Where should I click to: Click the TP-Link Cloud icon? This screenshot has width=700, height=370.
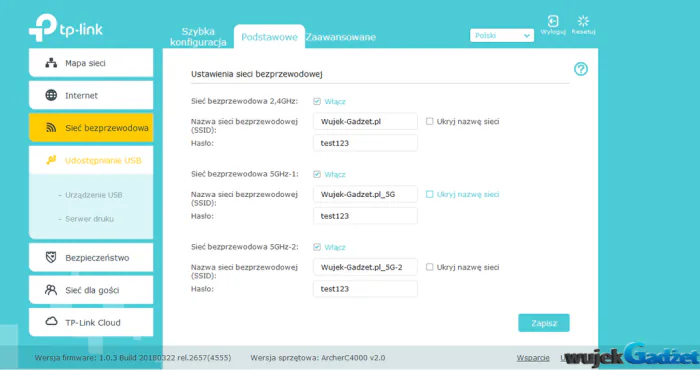(x=51, y=322)
